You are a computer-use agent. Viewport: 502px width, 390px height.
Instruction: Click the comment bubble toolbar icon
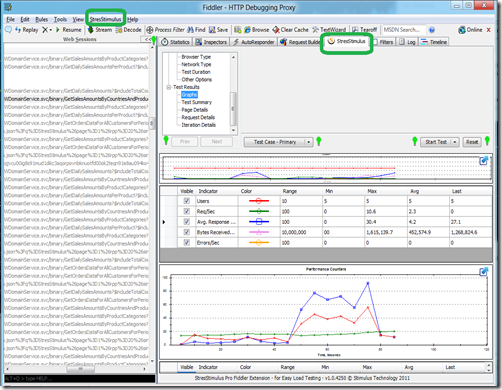point(8,30)
